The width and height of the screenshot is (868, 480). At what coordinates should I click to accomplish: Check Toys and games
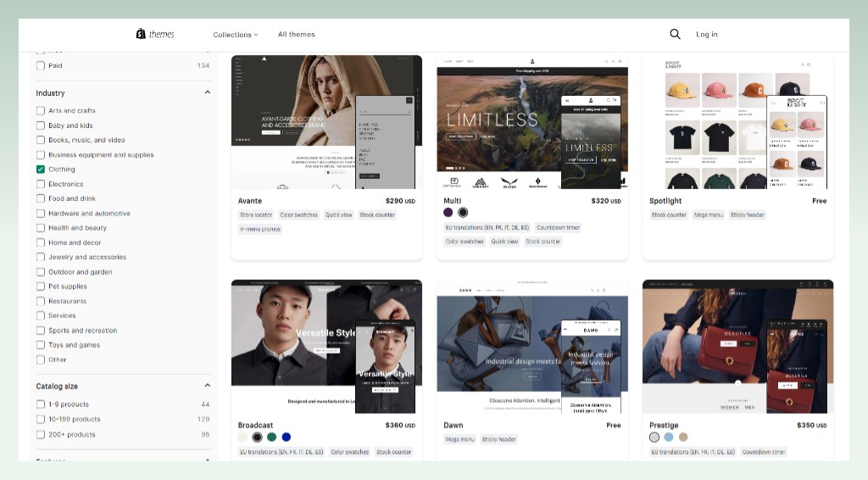pyautogui.click(x=41, y=345)
